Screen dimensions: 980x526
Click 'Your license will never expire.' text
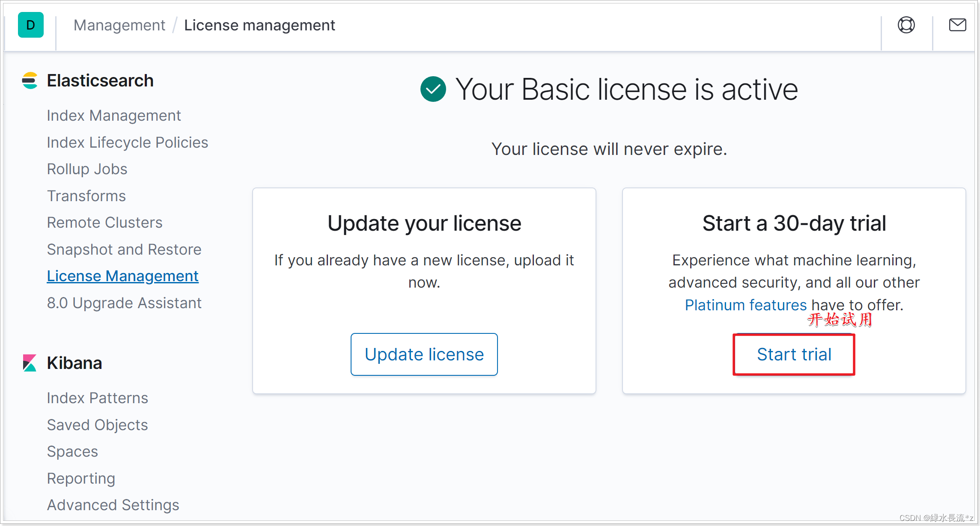(x=609, y=149)
